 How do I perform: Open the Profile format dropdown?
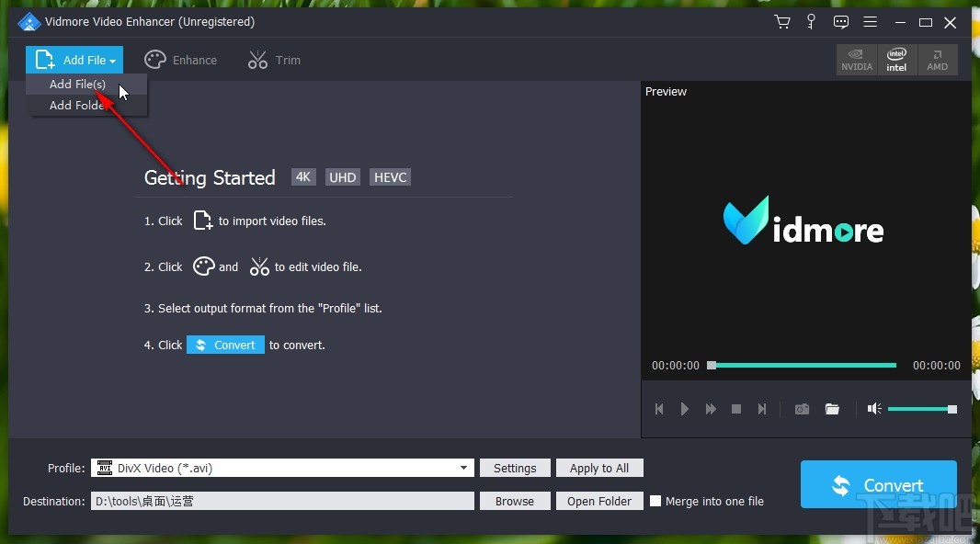point(282,468)
